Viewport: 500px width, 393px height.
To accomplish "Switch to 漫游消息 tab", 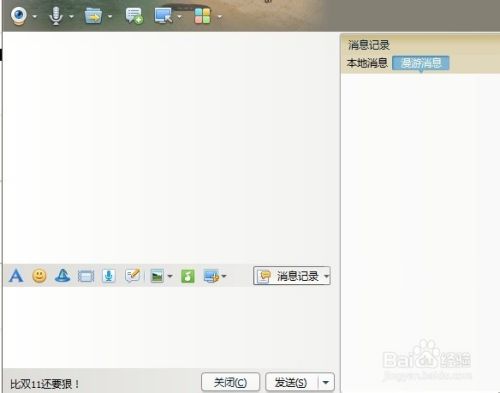I will [x=421, y=63].
